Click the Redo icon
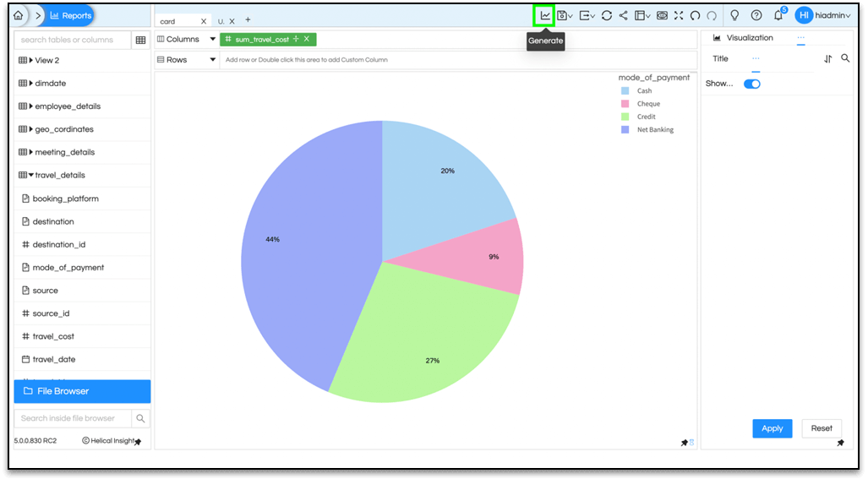The height and width of the screenshot is (479, 868). tap(712, 15)
